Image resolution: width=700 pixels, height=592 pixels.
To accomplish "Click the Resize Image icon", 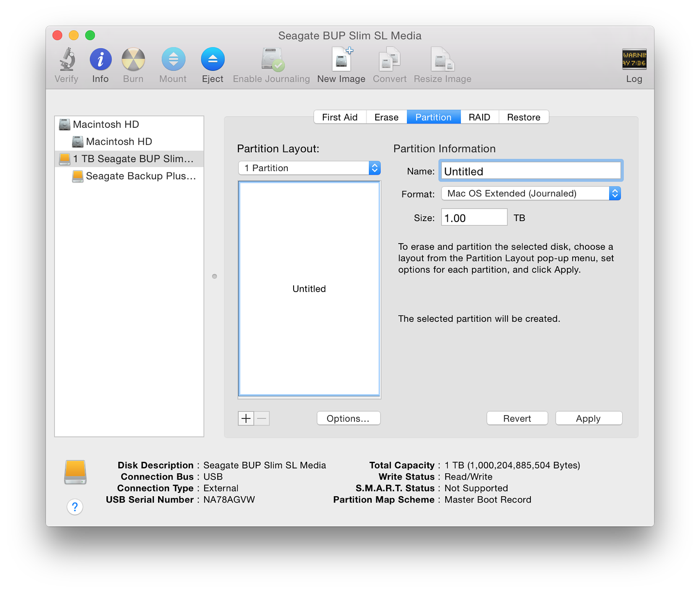I will [x=442, y=59].
